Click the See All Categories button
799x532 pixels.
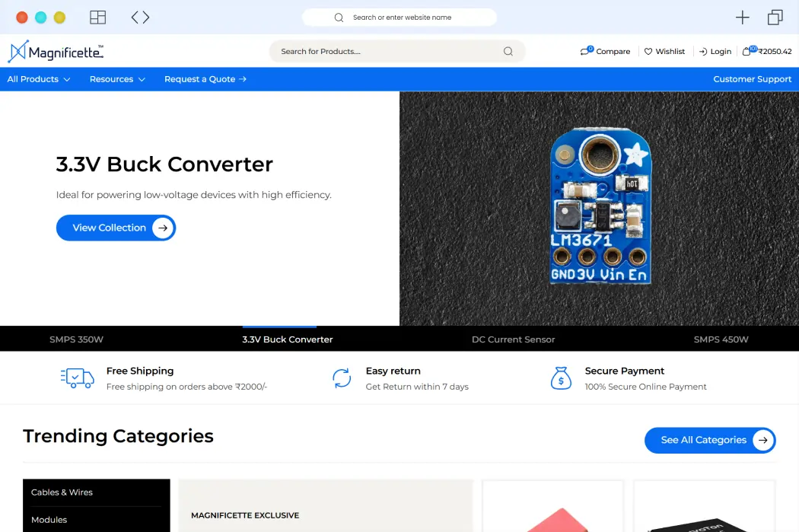coord(709,440)
